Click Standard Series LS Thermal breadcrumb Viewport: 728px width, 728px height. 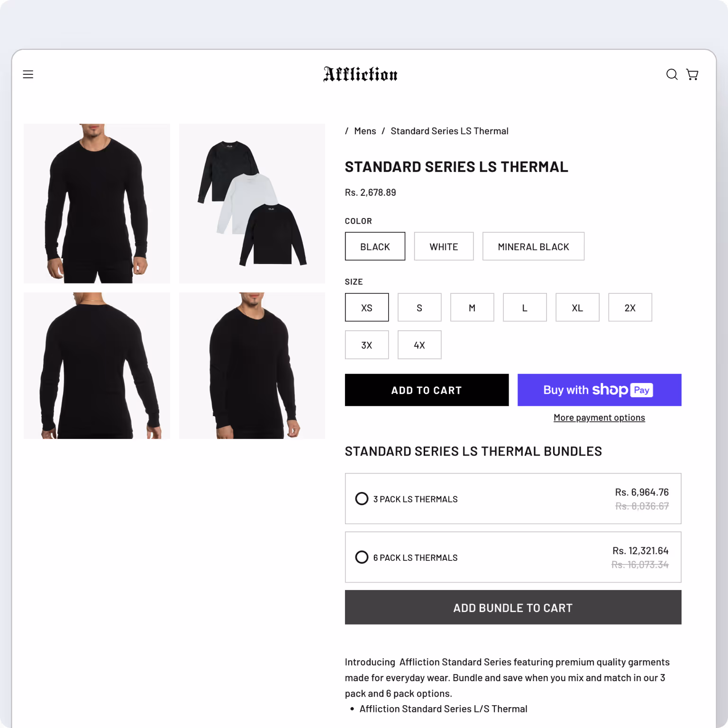point(449,131)
